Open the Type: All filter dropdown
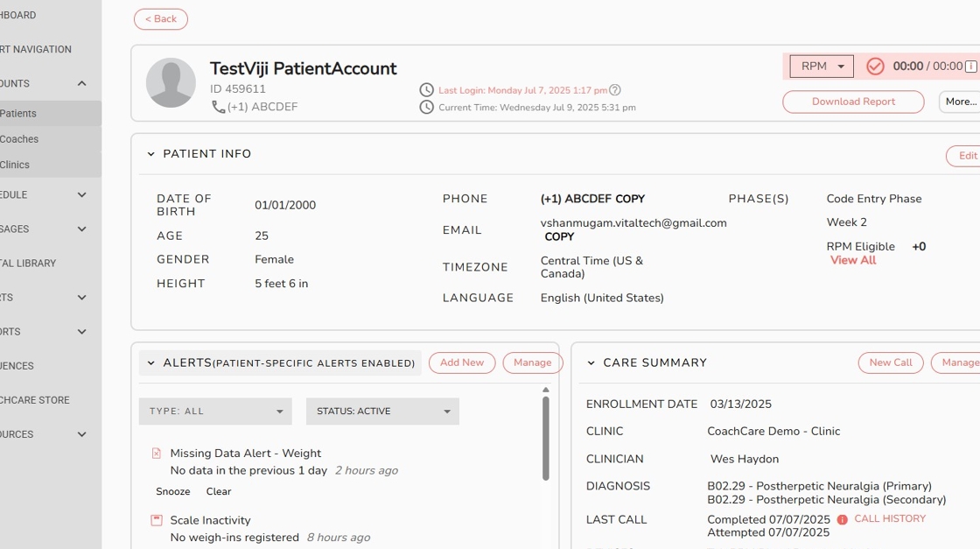 (x=215, y=412)
